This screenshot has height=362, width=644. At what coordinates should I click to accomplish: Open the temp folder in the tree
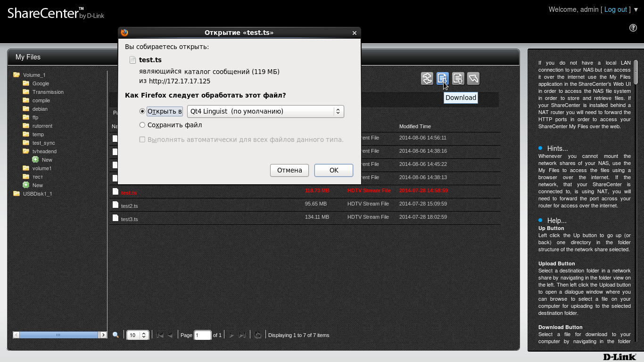coord(38,134)
